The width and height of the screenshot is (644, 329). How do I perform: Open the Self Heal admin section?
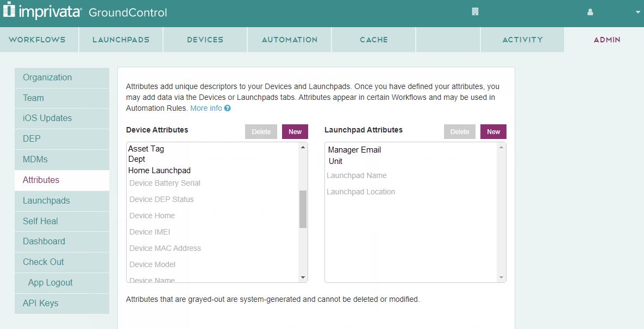tap(40, 221)
